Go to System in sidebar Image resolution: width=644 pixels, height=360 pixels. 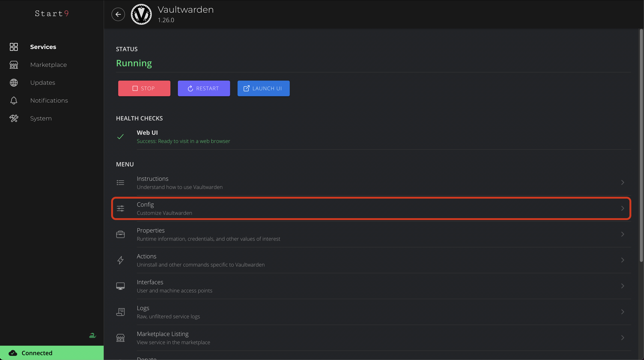(41, 118)
